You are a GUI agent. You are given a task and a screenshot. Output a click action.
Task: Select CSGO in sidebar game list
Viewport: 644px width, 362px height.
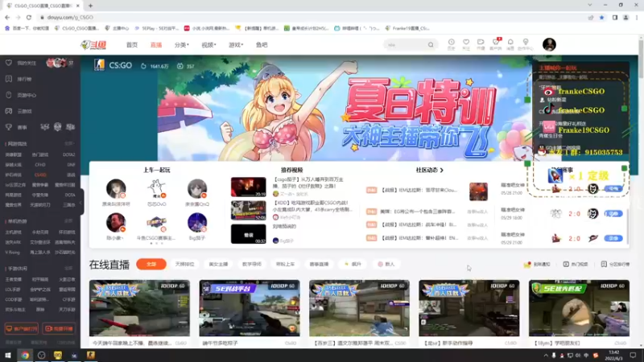[40, 175]
